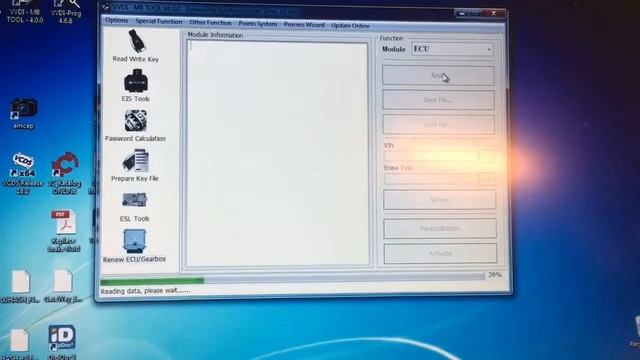Select the VCDS Release x64 desktop icon

tap(22, 173)
